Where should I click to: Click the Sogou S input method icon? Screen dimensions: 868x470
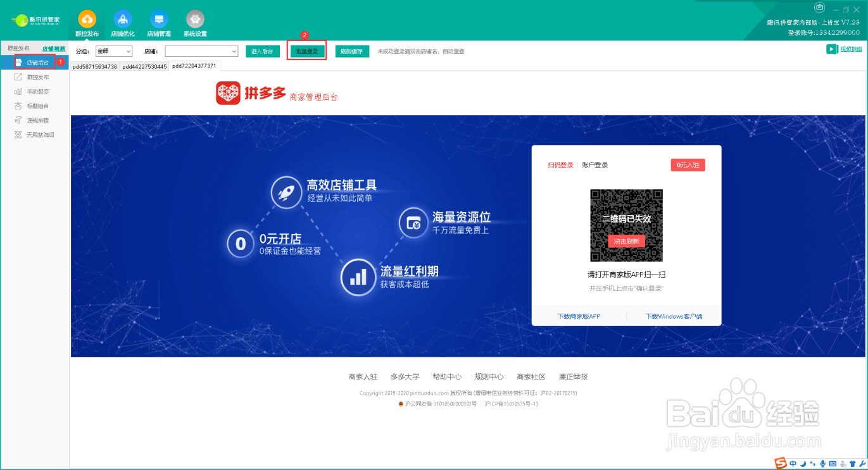pos(781,463)
